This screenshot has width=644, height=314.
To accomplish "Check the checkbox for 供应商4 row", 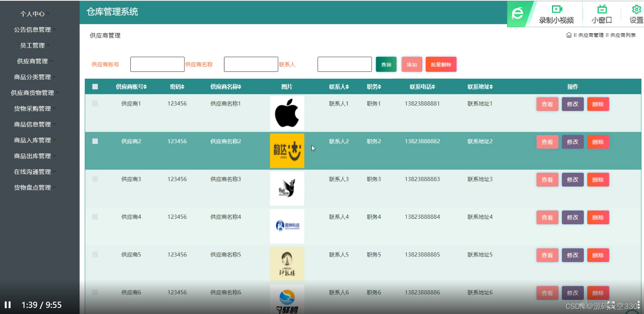I will tap(95, 217).
